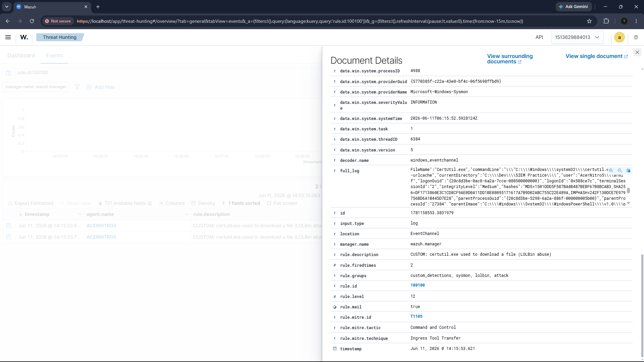
Task: Go back to the previous page
Action: tap(8, 21)
